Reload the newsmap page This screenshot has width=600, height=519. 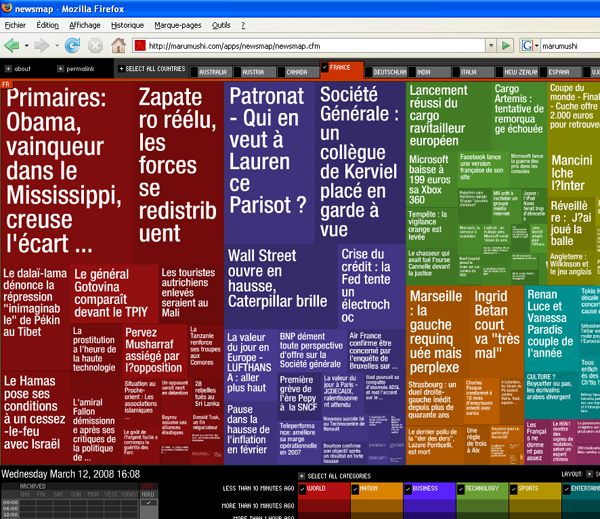point(72,46)
